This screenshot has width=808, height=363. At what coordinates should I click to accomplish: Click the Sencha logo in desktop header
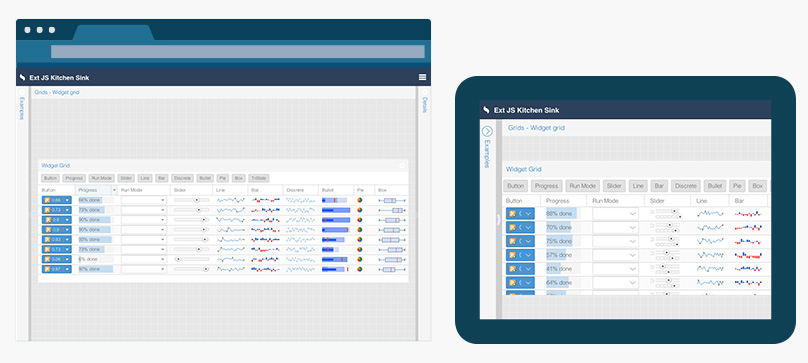point(22,77)
